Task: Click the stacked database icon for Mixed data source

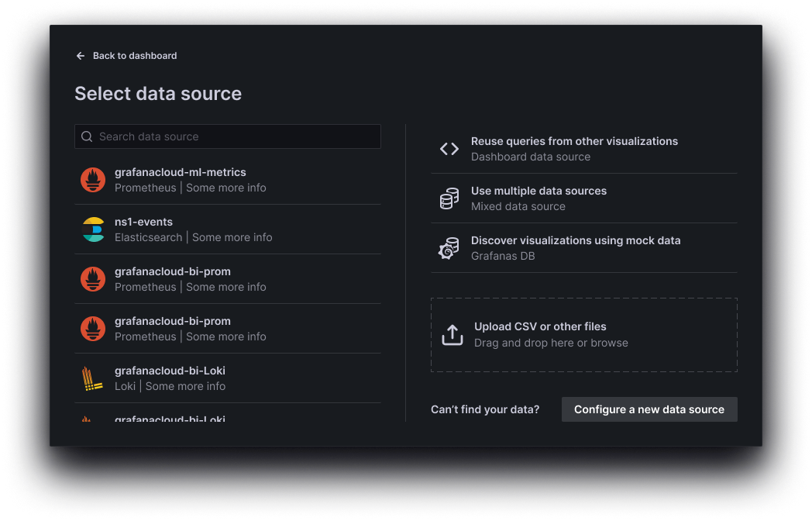Action: 449,198
